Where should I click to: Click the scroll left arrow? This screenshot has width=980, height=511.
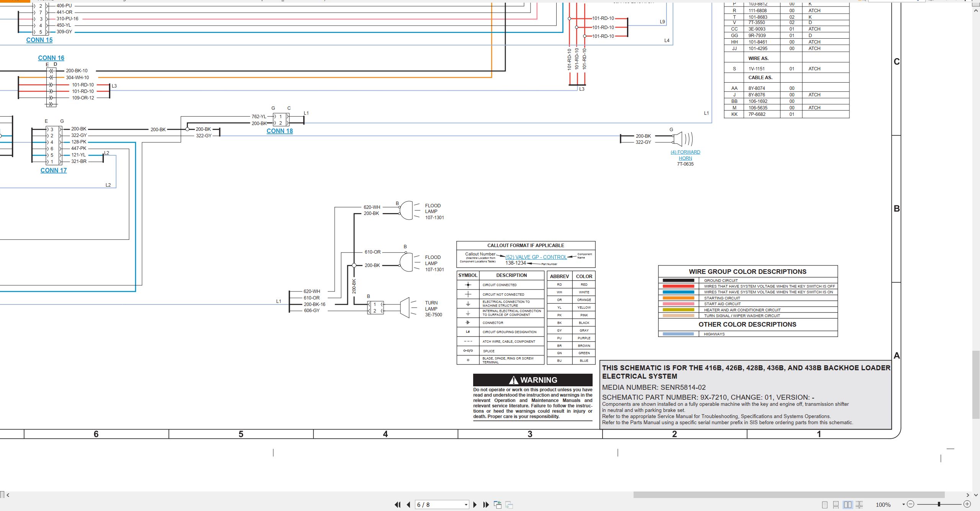coord(8,495)
